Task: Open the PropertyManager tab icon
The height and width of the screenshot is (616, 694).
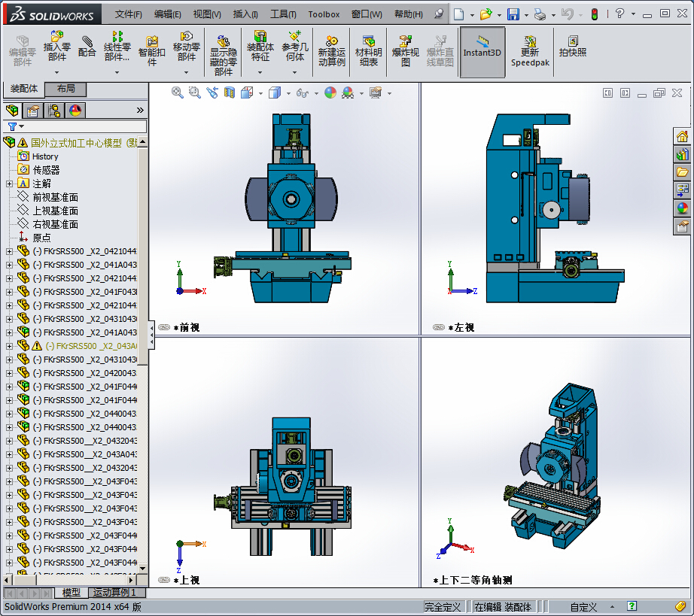Action: pyautogui.click(x=33, y=110)
